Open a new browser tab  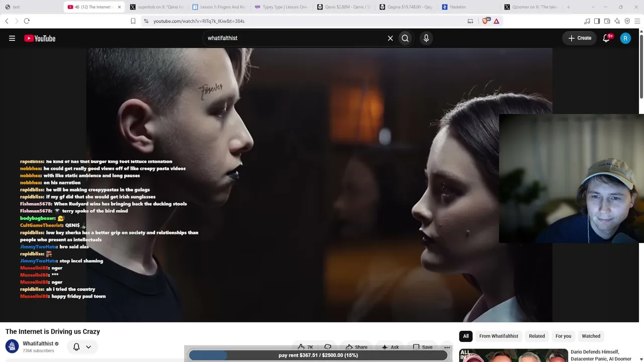[569, 7]
